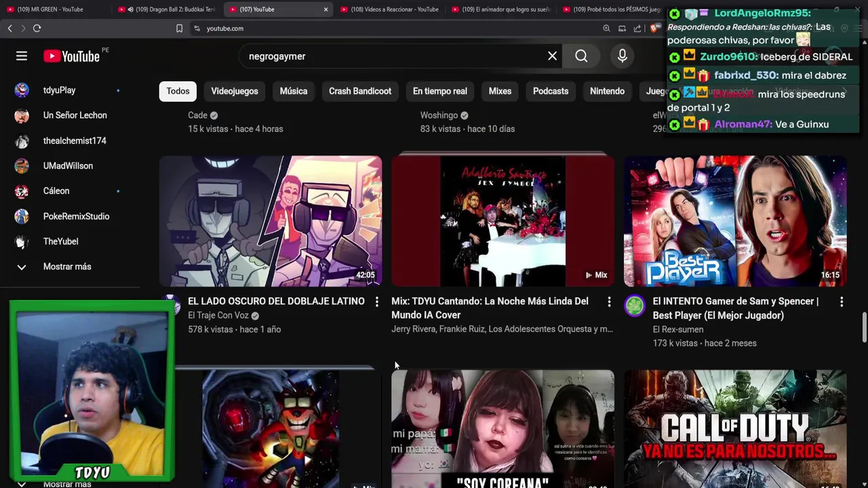Select the Videojuegos filter chip
Viewport: 868px width, 488px height.
(235, 91)
